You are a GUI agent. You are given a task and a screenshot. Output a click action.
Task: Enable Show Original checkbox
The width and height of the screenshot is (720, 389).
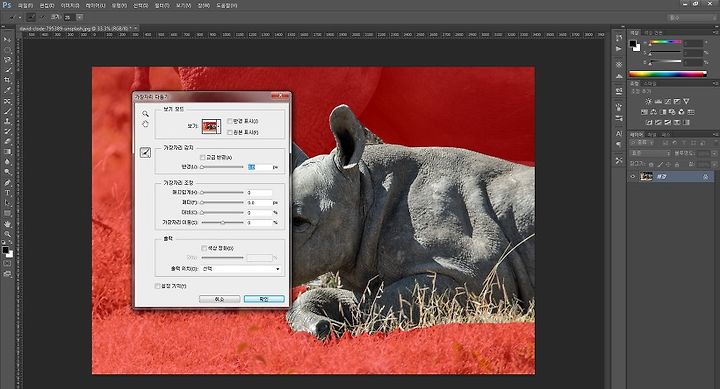click(230, 132)
